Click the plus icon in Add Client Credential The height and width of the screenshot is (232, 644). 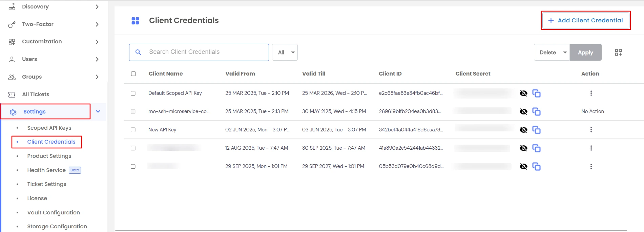pyautogui.click(x=551, y=21)
